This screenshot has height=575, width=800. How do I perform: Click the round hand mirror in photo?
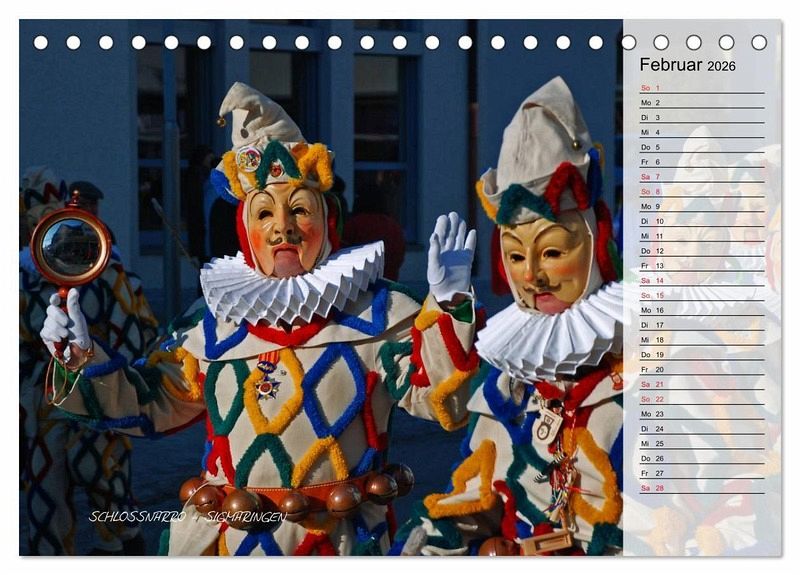(x=69, y=247)
